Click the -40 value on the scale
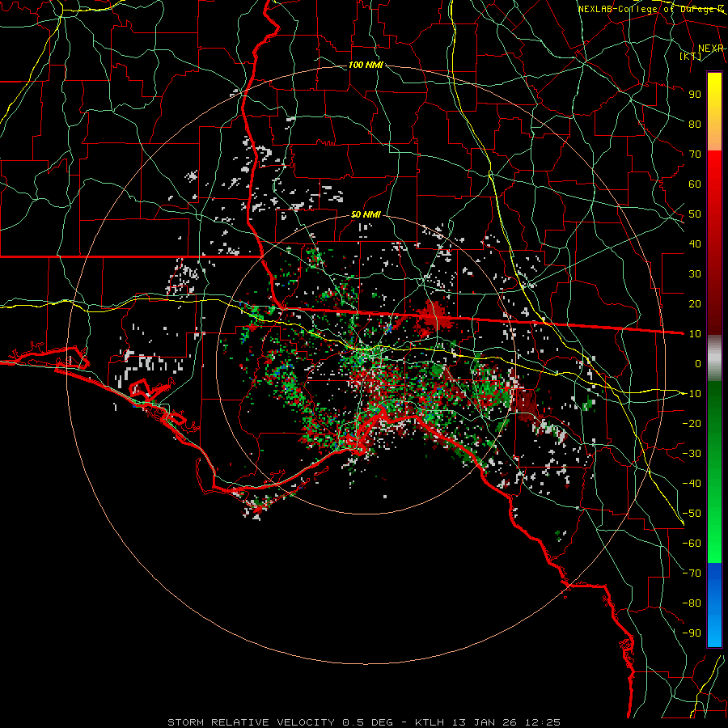This screenshot has height=728, width=728. point(692,484)
